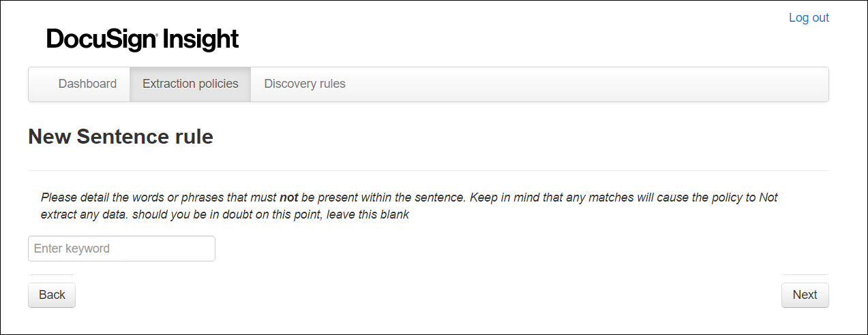
Task: Click the word Insight in the logo
Action: [x=202, y=39]
